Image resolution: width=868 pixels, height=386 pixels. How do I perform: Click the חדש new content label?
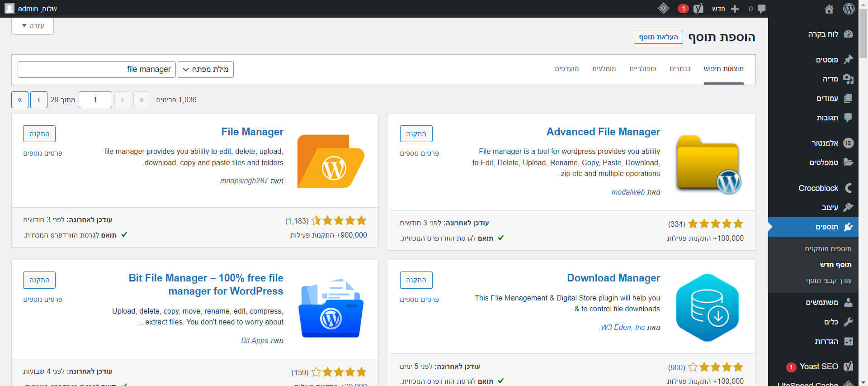click(719, 9)
